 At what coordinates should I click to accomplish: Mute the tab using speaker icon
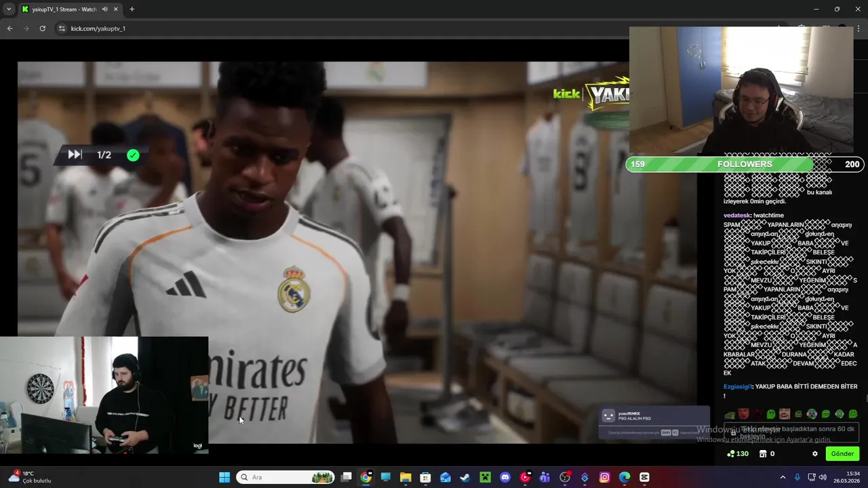pos(105,9)
